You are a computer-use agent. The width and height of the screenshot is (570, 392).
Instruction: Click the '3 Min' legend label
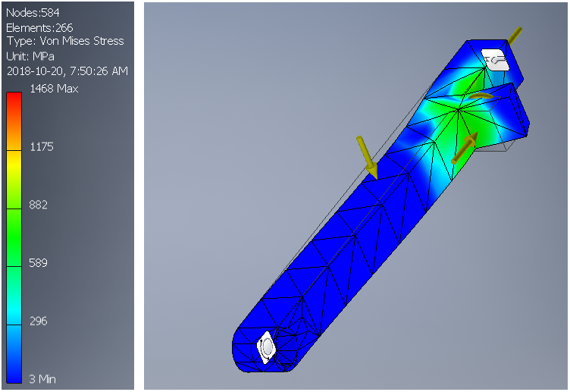click(x=42, y=379)
